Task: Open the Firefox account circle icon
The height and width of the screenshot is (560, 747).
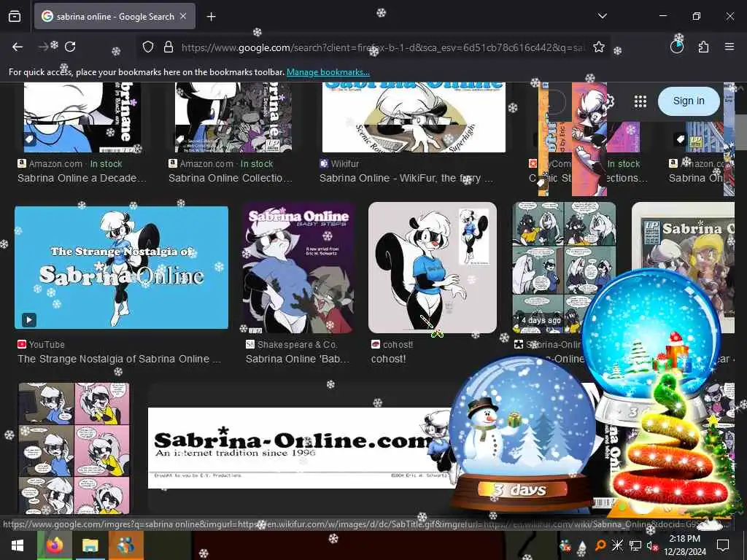Action: pos(676,47)
